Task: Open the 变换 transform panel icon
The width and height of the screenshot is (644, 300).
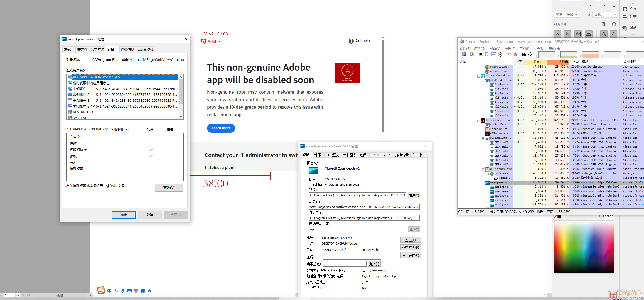Action: click(625, 9)
